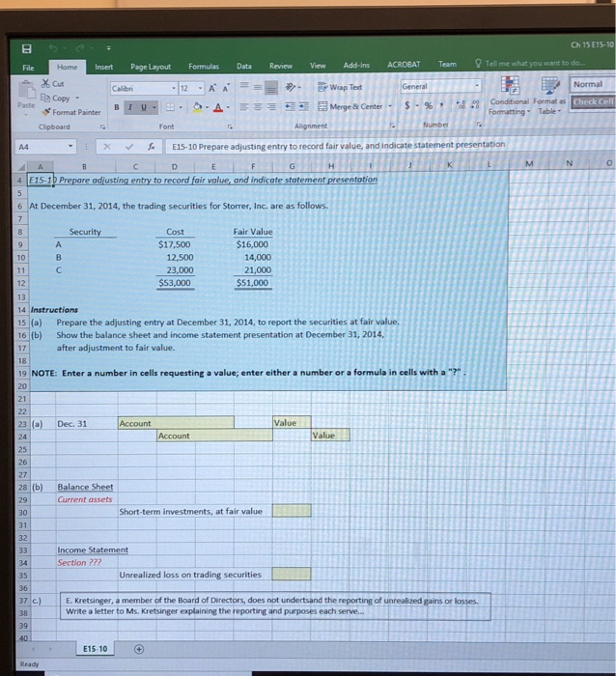Image resolution: width=616 pixels, height=676 pixels.
Task: Switch to the Insert tab
Action: (x=104, y=67)
